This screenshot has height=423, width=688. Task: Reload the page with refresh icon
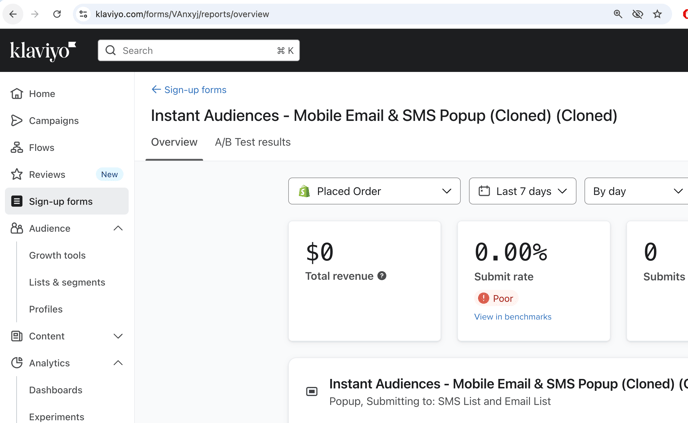[57, 14]
